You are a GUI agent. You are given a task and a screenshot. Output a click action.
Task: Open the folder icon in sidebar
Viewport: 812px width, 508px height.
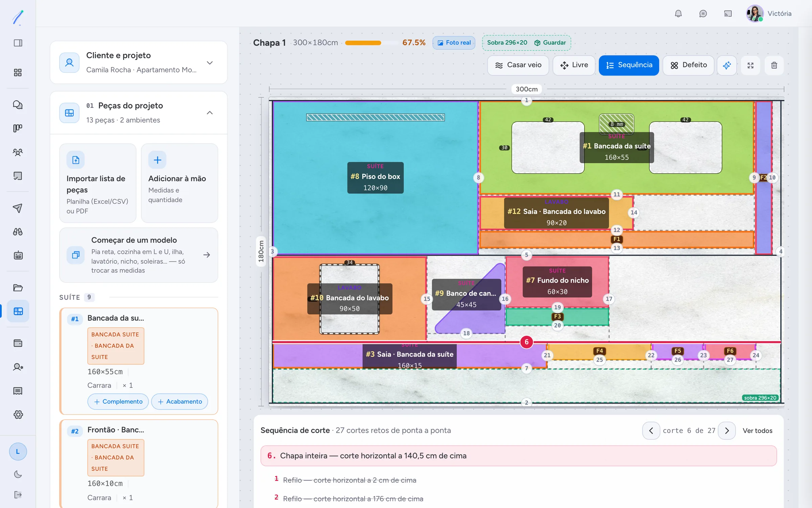point(18,288)
